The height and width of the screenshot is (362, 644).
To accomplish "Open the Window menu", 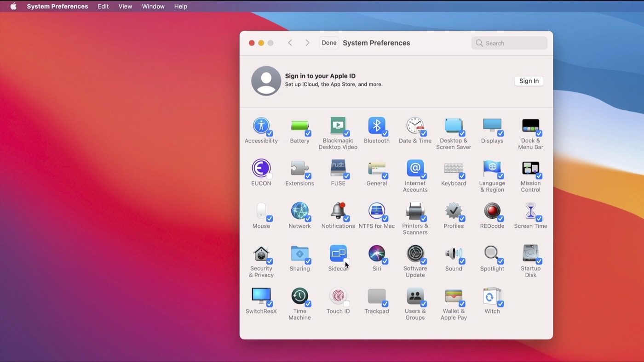I will [x=153, y=6].
